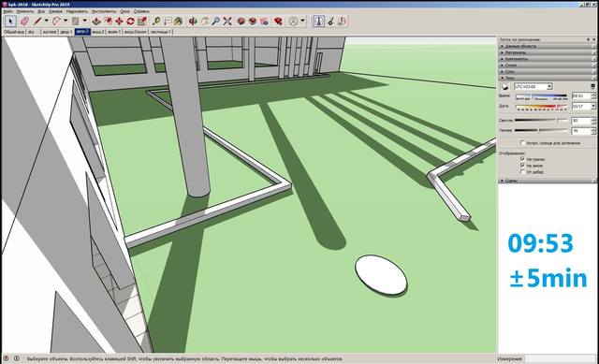Click the Zoom Extents tool

(x=227, y=22)
